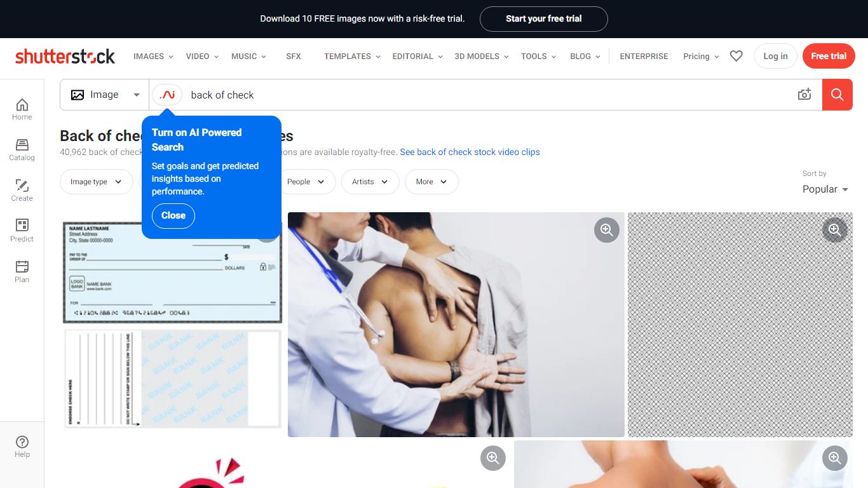This screenshot has height=488, width=868.
Task: Open the SFX navigation item
Action: tap(294, 56)
